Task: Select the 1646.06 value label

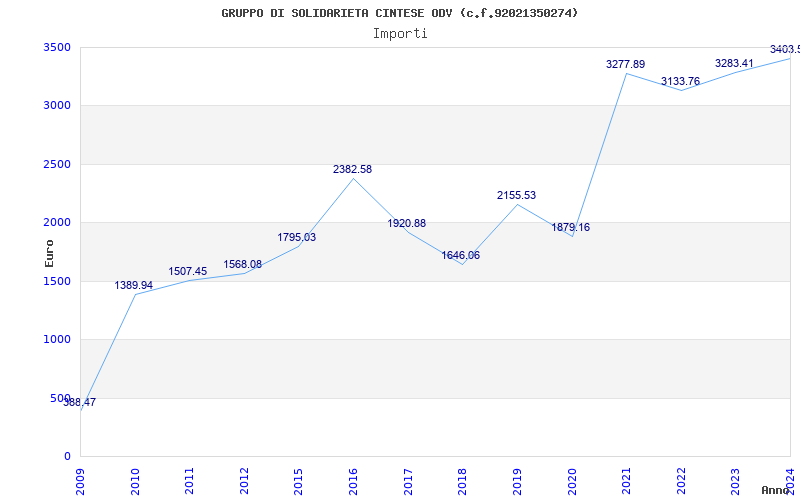Action: click(x=461, y=255)
